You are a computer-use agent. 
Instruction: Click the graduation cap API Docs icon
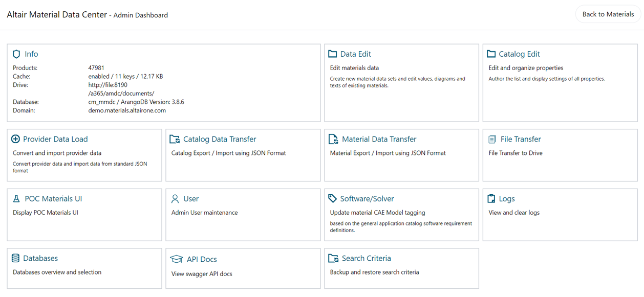[x=176, y=259]
